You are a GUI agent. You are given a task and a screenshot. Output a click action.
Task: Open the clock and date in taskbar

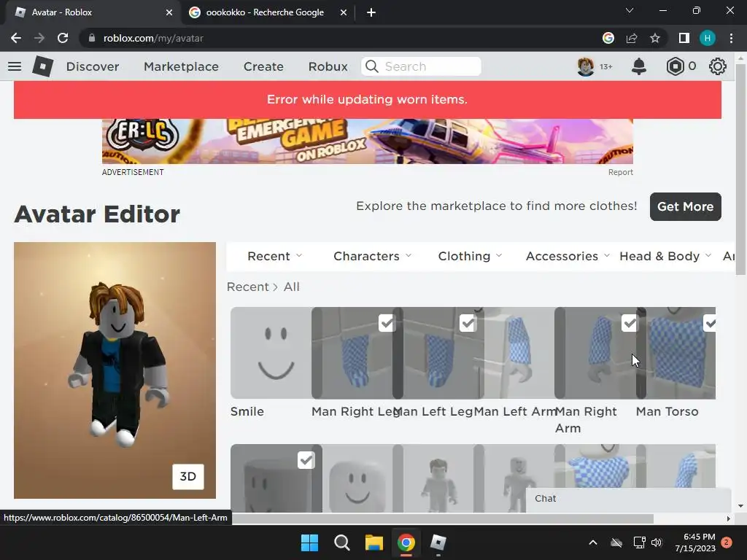tap(695, 542)
